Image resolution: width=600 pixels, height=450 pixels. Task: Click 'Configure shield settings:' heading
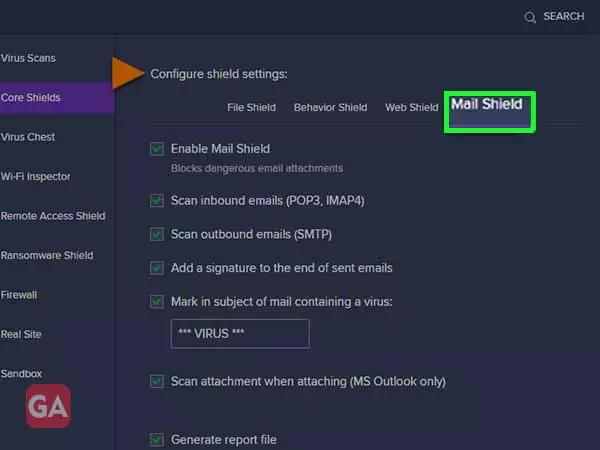pyautogui.click(x=219, y=74)
